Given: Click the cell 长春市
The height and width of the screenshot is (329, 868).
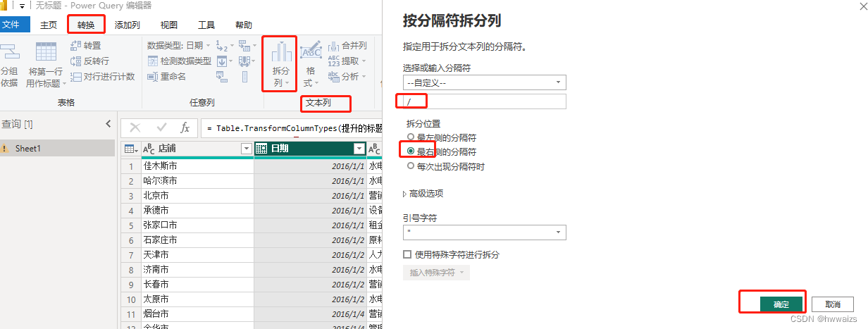Looking at the screenshot, I should [198, 285].
